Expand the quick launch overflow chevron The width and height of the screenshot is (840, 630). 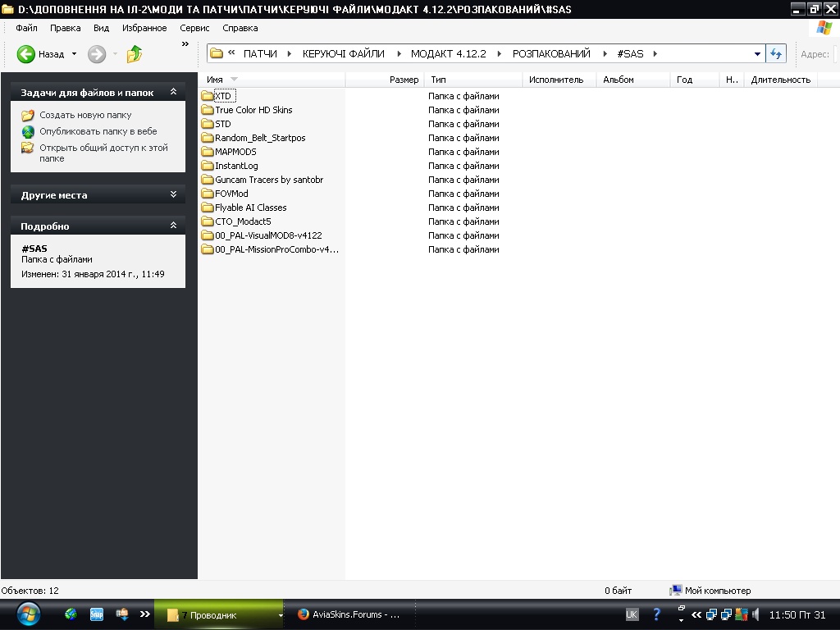(x=144, y=614)
